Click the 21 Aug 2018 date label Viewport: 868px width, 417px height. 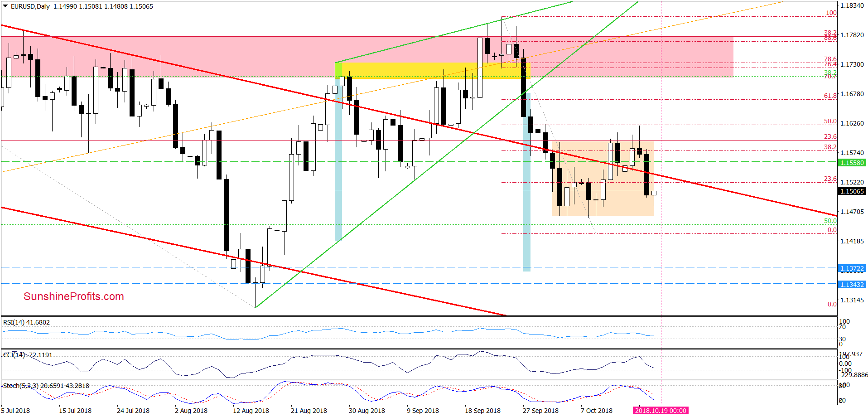pos(309,411)
